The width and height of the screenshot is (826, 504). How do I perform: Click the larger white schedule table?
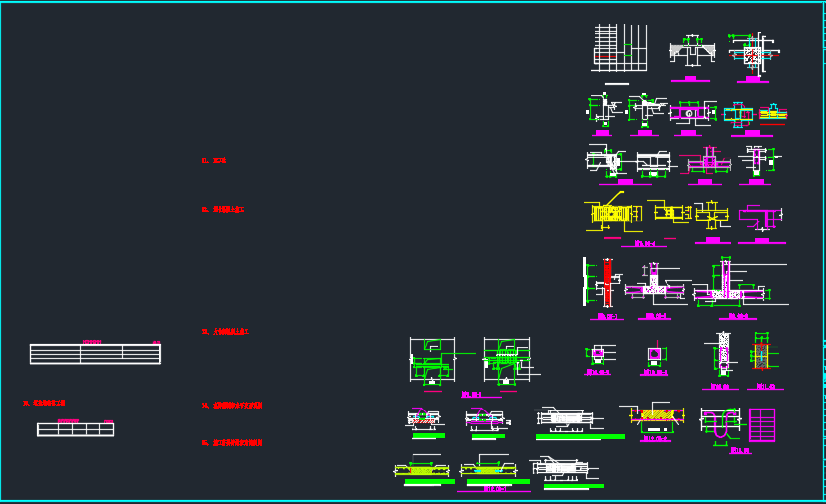[x=95, y=353]
